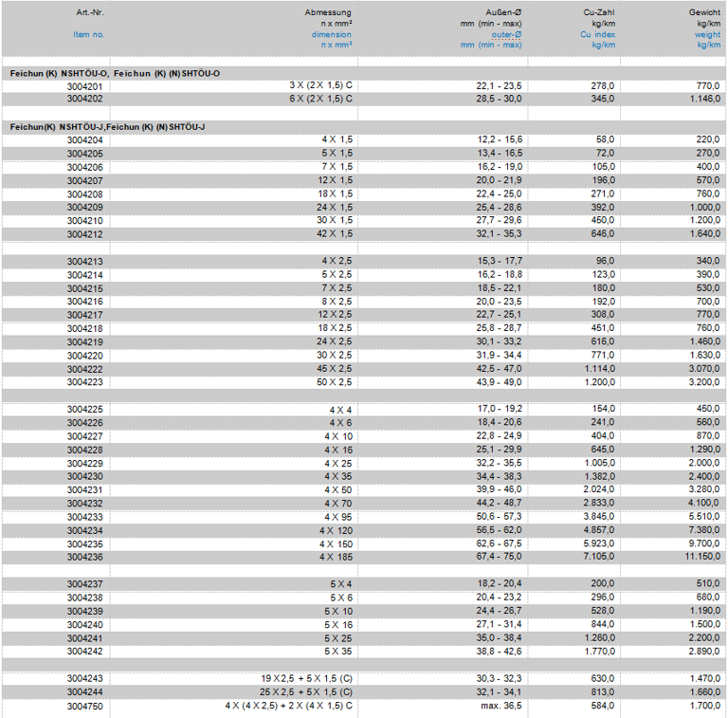Image resolution: width=728 pixels, height=718 pixels.
Task: Click dimension cell 5 X 25
Action: (338, 638)
